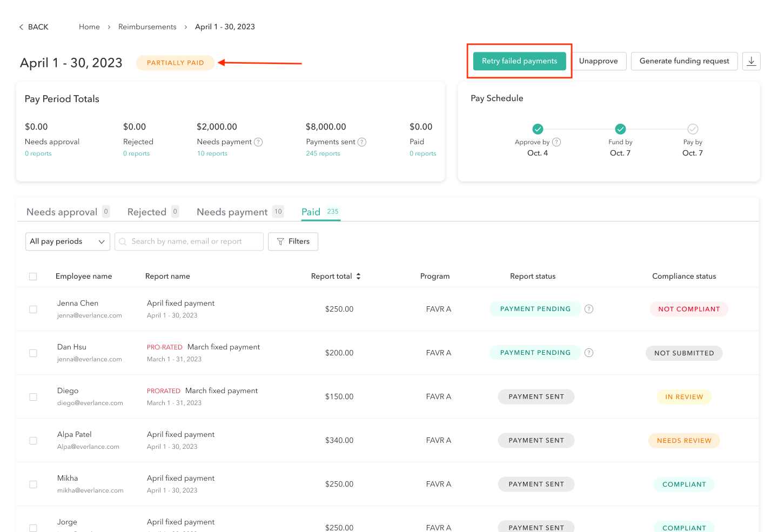Click the Report total sort arrows
Viewport: 778px width, 532px height.
point(358,276)
